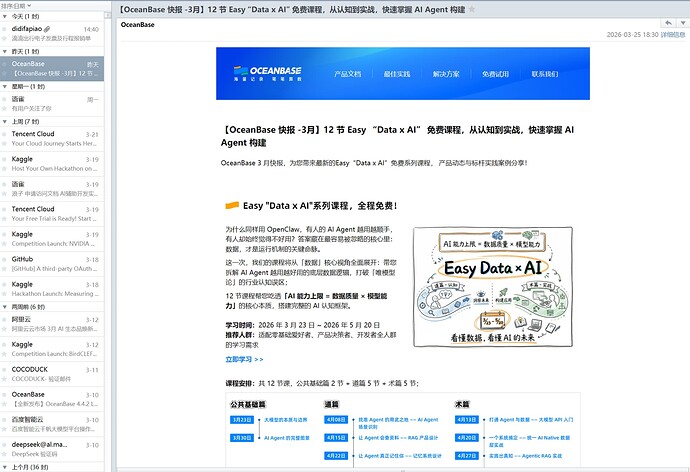The image size is (690, 472).
Task: Collapse the 今天 (1 封) group
Action: [4, 16]
